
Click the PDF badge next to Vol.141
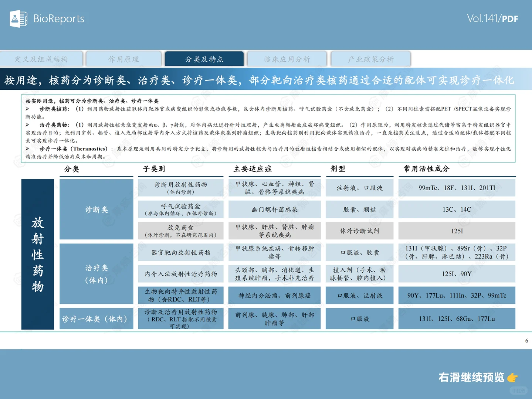tap(511, 19)
